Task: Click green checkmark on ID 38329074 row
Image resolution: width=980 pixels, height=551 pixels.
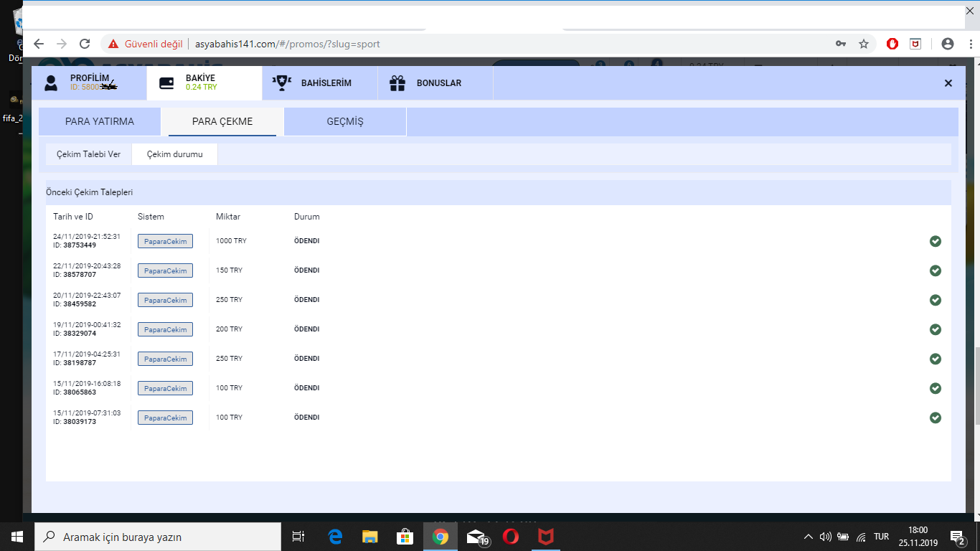Action: [936, 329]
